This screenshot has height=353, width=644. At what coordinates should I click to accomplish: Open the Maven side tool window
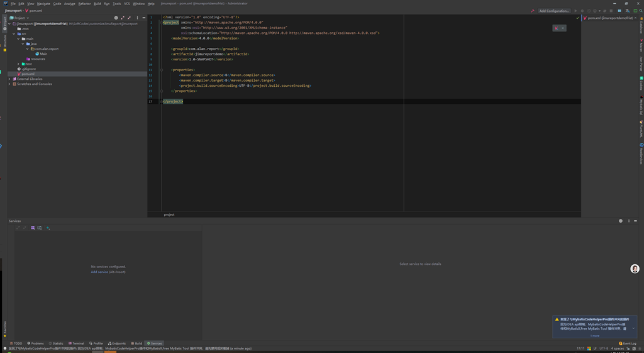[641, 45]
